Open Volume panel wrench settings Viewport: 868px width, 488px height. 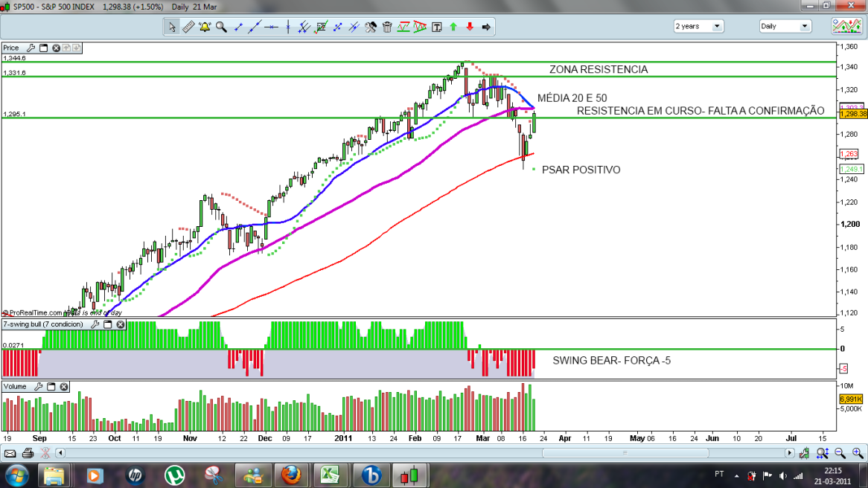coord(39,387)
